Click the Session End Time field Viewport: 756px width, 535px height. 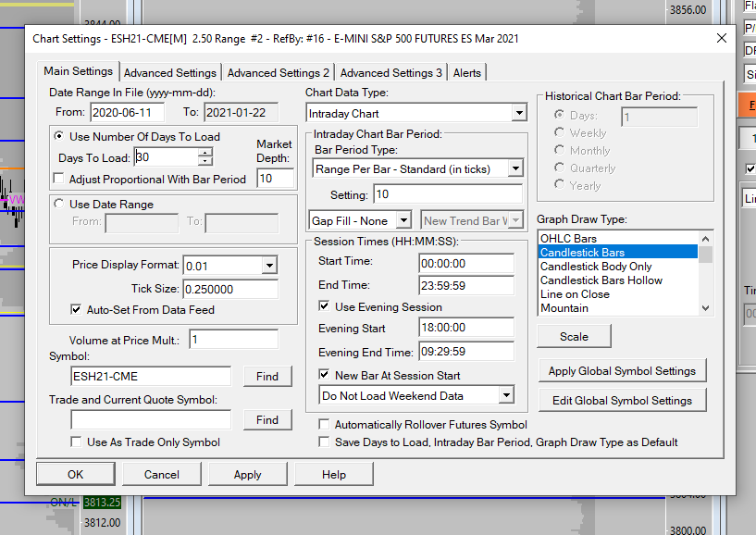click(x=466, y=286)
